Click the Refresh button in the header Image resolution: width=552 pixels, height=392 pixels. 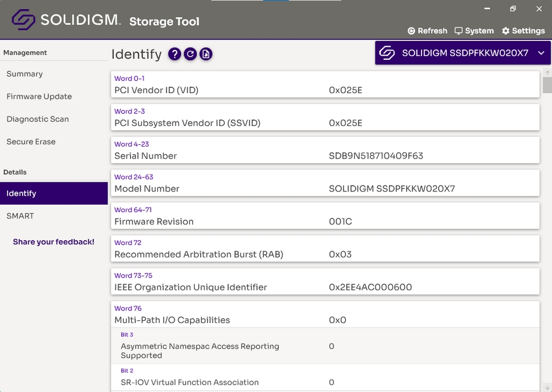[427, 31]
